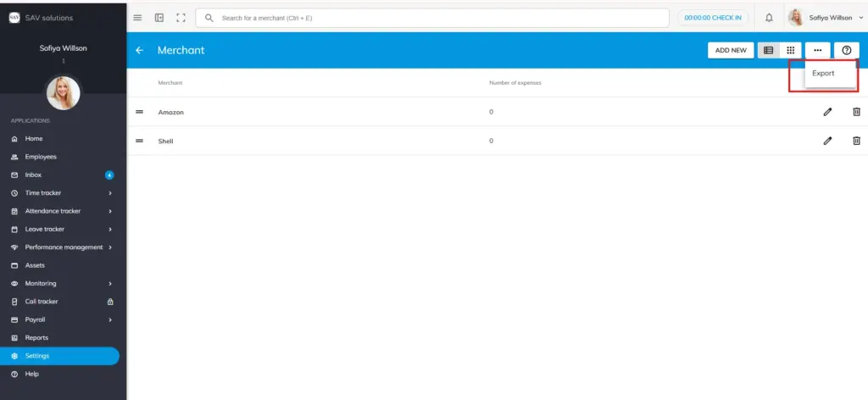Click the Merchant column header
This screenshot has height=400, width=868.
(170, 83)
